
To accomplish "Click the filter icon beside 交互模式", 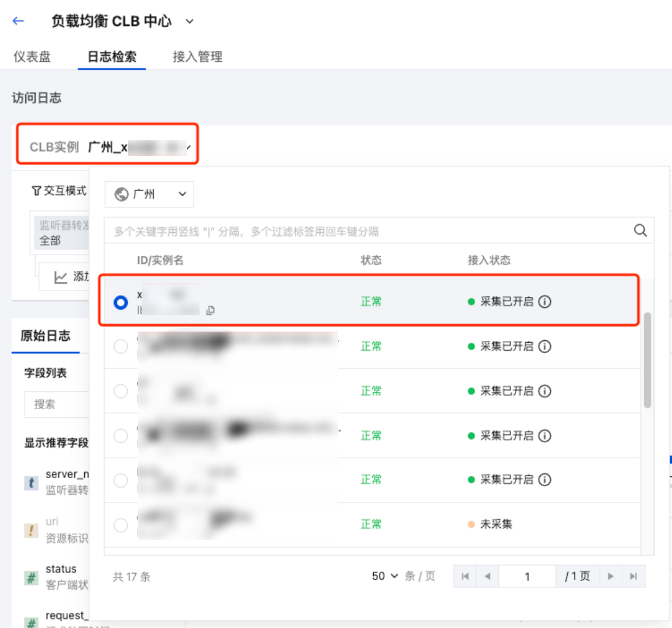I will click(x=36, y=191).
